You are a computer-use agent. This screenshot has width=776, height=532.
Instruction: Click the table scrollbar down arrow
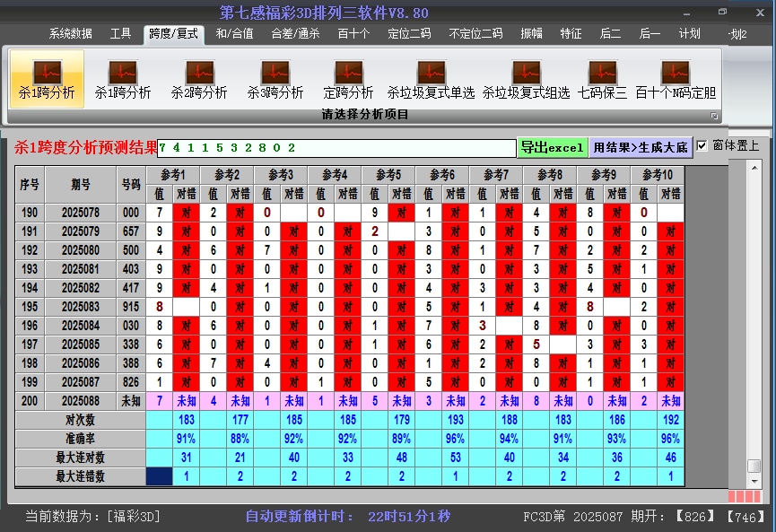tap(754, 481)
